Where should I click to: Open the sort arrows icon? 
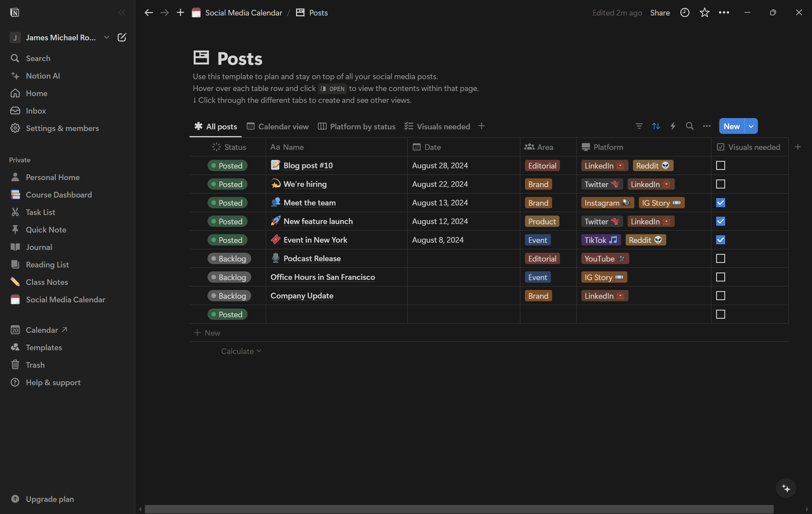click(656, 126)
